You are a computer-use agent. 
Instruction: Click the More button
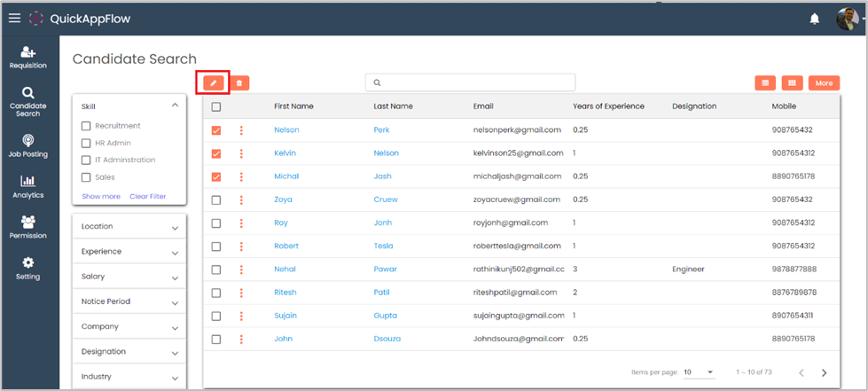click(824, 82)
